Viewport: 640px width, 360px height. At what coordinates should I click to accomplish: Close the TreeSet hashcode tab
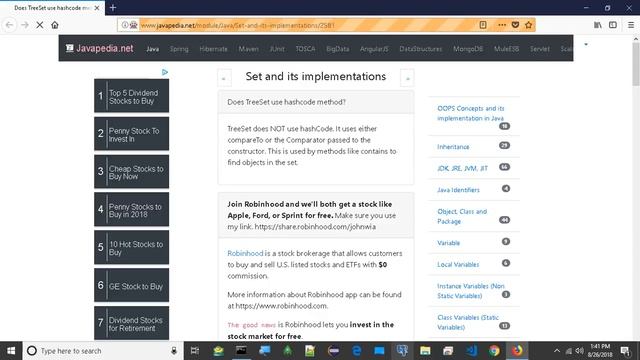pyautogui.click(x=97, y=8)
